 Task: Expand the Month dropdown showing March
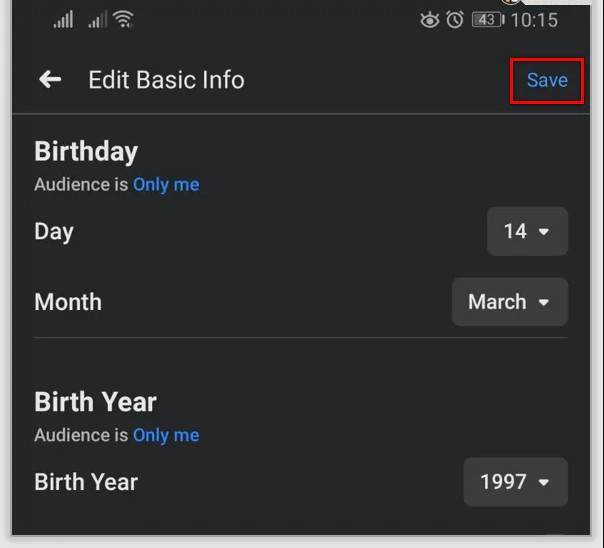(509, 302)
